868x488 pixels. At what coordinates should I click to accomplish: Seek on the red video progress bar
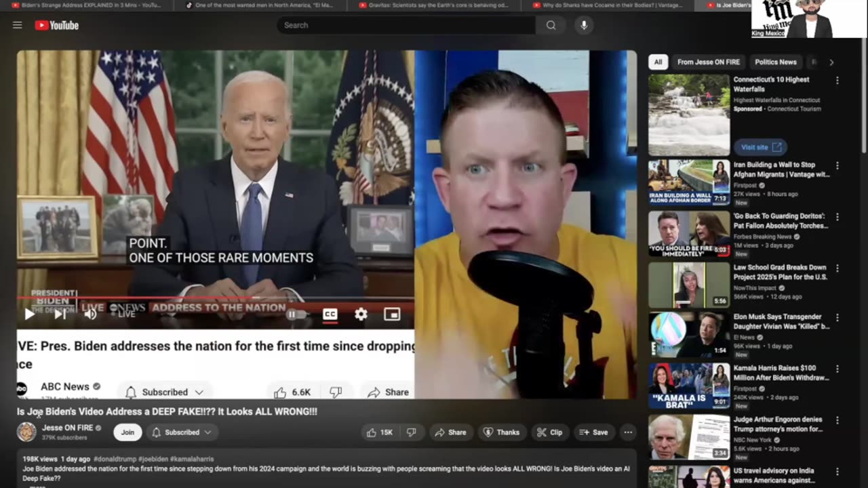[216, 298]
